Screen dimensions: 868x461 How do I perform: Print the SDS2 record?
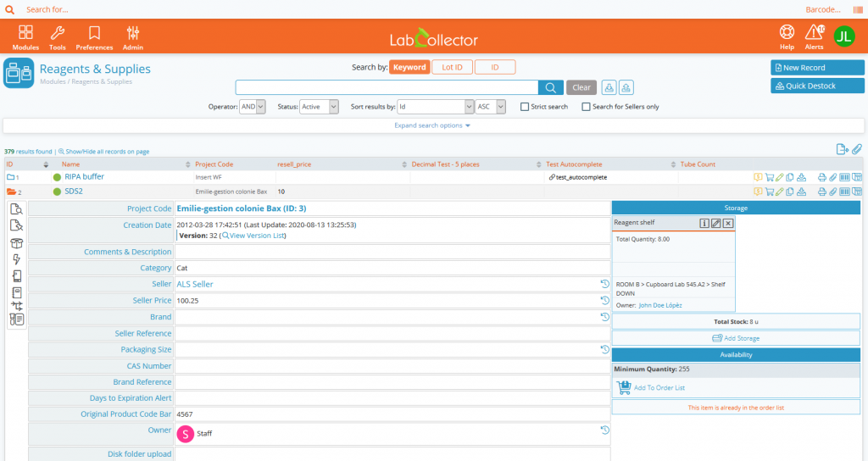click(x=822, y=192)
